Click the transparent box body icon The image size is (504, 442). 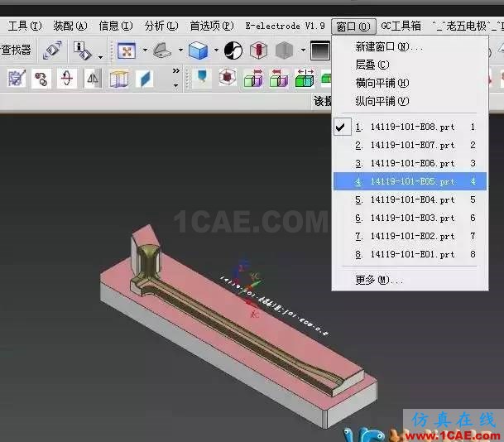[119, 79]
